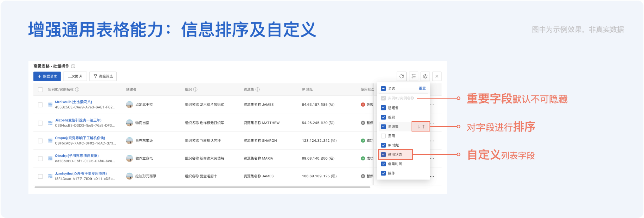Select the table header select-all checkbox

point(40,90)
